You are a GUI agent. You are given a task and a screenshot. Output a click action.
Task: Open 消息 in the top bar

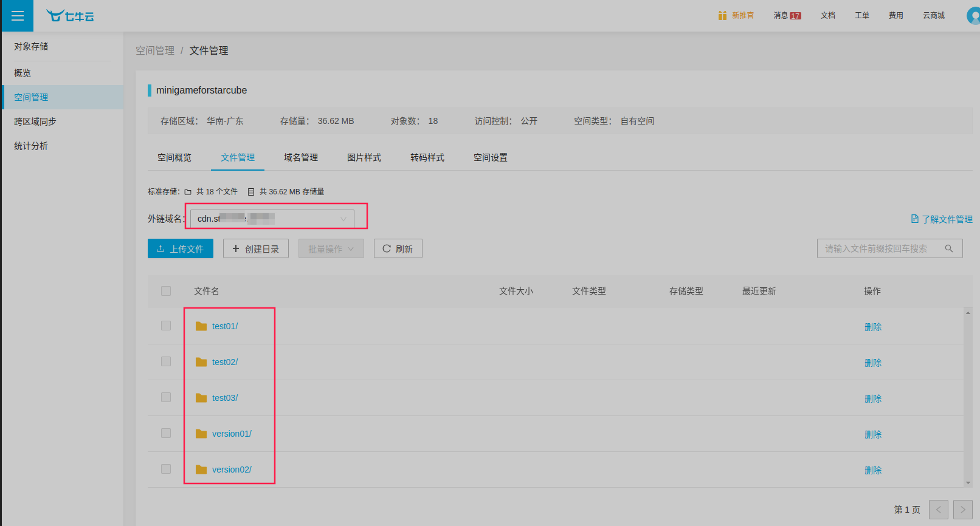pos(781,16)
